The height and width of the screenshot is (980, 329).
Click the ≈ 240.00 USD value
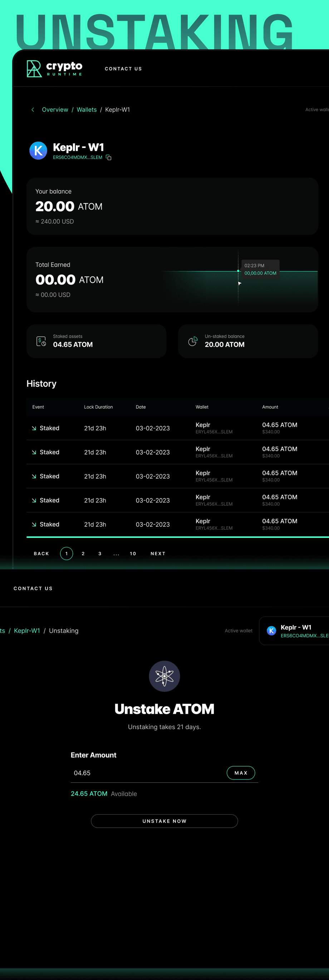[55, 222]
